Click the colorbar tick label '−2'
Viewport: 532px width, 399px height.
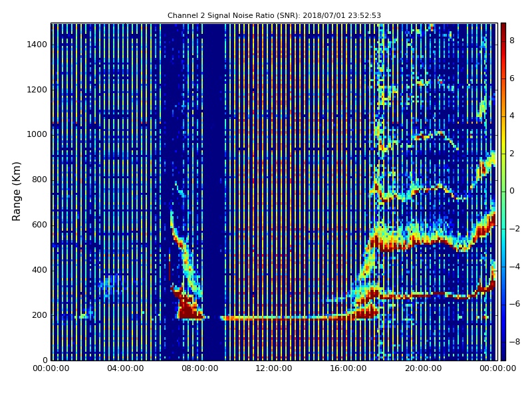point(515,229)
